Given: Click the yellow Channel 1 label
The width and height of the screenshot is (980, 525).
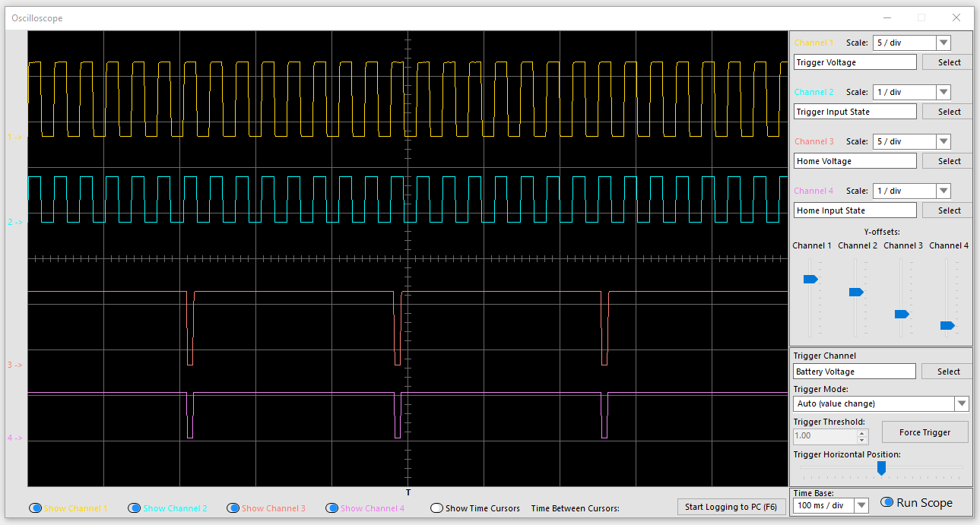Looking at the screenshot, I should click(813, 43).
